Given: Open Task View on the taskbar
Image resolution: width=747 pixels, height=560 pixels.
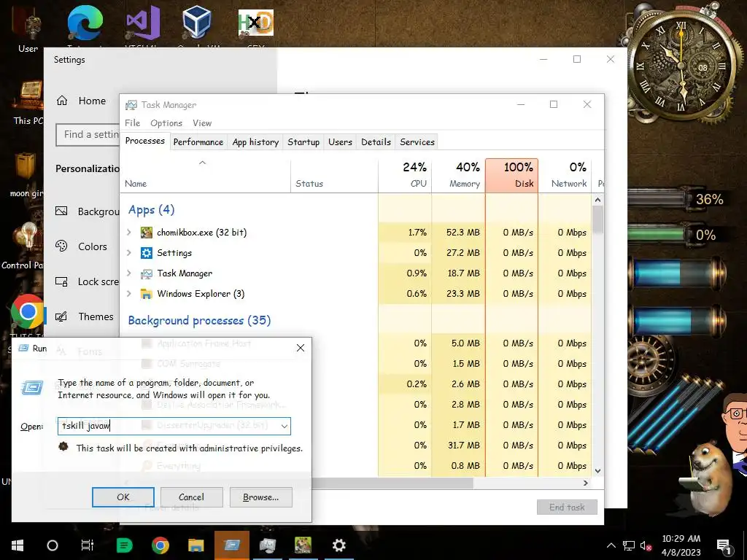Looking at the screenshot, I should coord(88,545).
